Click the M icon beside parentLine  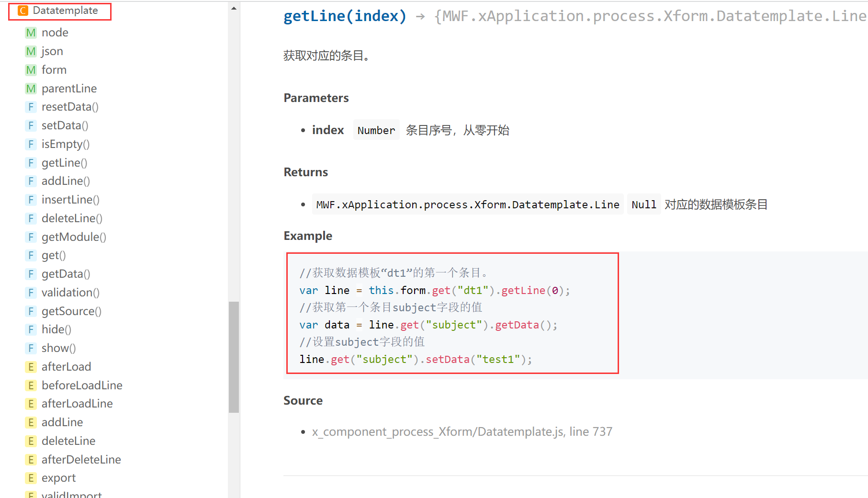point(31,89)
